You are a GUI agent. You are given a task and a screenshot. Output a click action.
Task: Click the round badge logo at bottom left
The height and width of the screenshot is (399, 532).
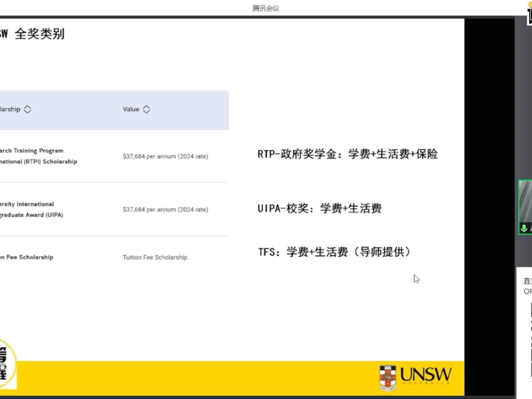tap(8, 364)
